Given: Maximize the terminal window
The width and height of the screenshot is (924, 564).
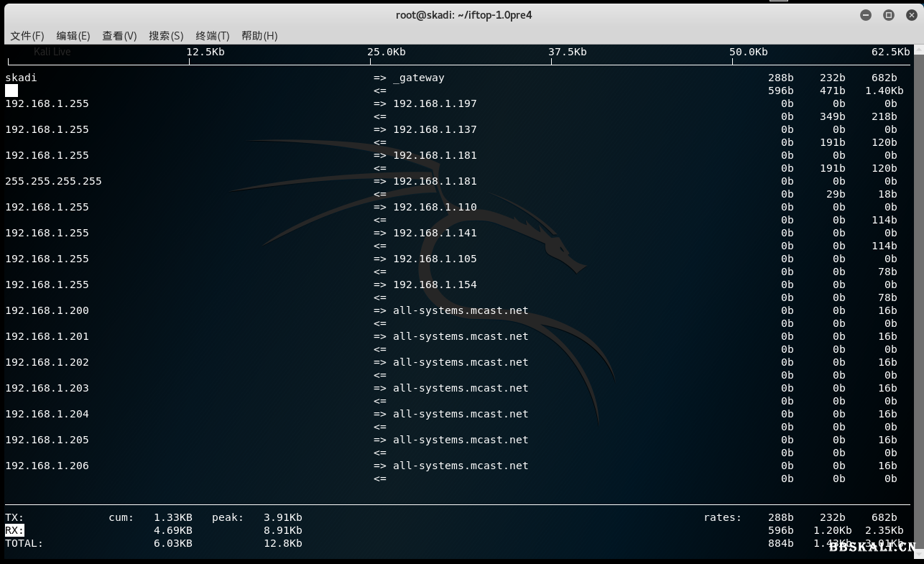Looking at the screenshot, I should (889, 15).
